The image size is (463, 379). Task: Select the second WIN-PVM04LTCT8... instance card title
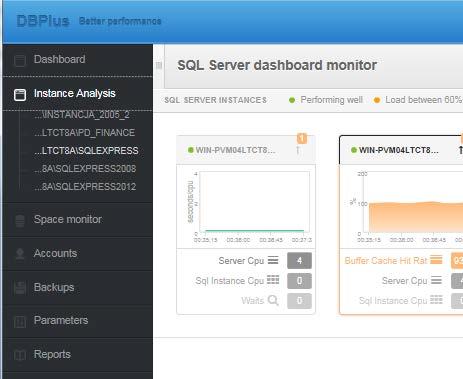coord(399,150)
